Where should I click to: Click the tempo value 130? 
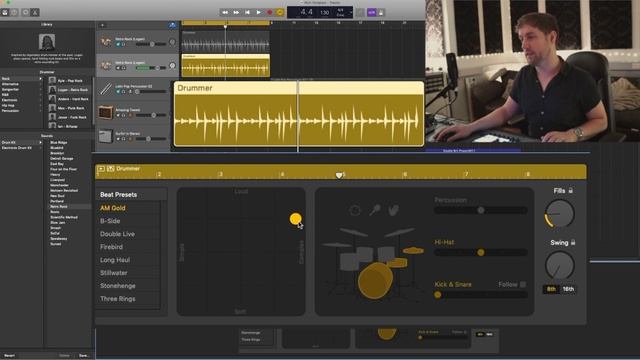324,13
